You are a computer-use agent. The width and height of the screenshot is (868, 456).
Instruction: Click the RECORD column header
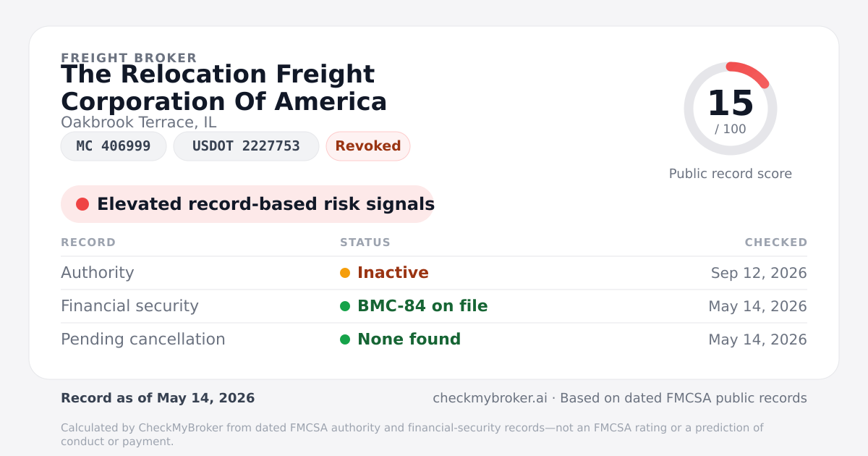[88, 242]
